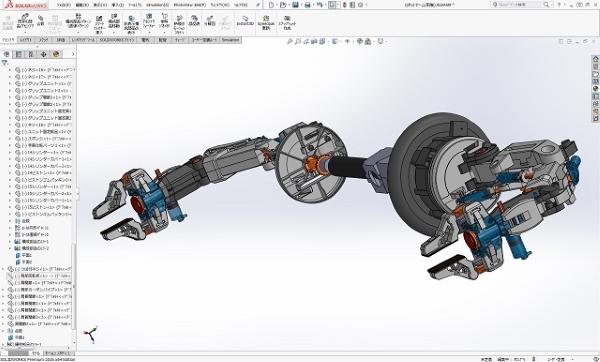600x362 pixels.
Task: Click the Save icon in the top toolbar
Action: [x=295, y=5]
